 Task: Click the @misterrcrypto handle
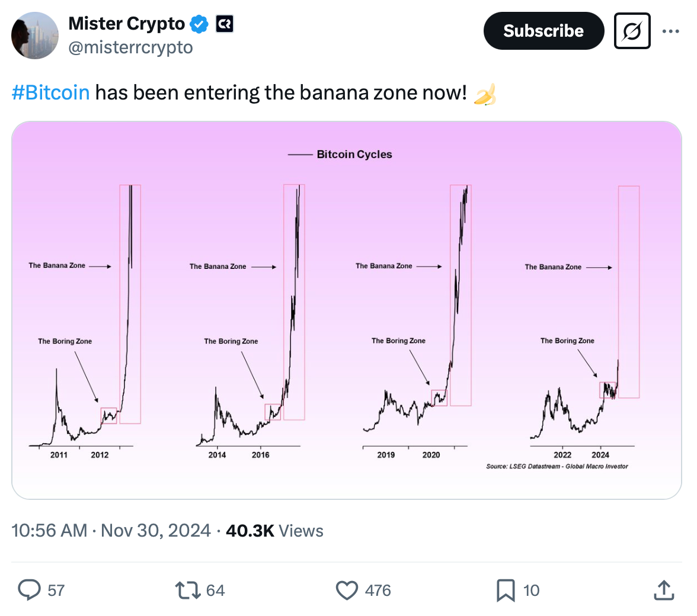click(132, 47)
